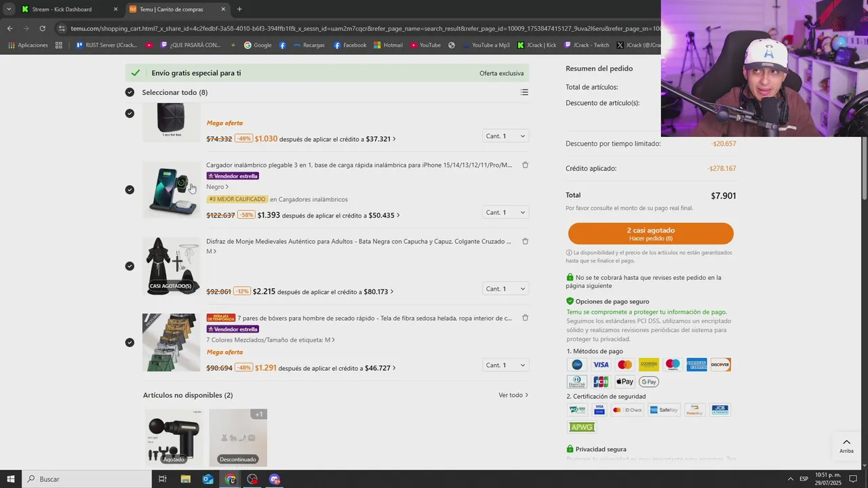Viewport: 868px width, 488px height.
Task: Open a new browser tab with plus icon
Action: [239, 9]
